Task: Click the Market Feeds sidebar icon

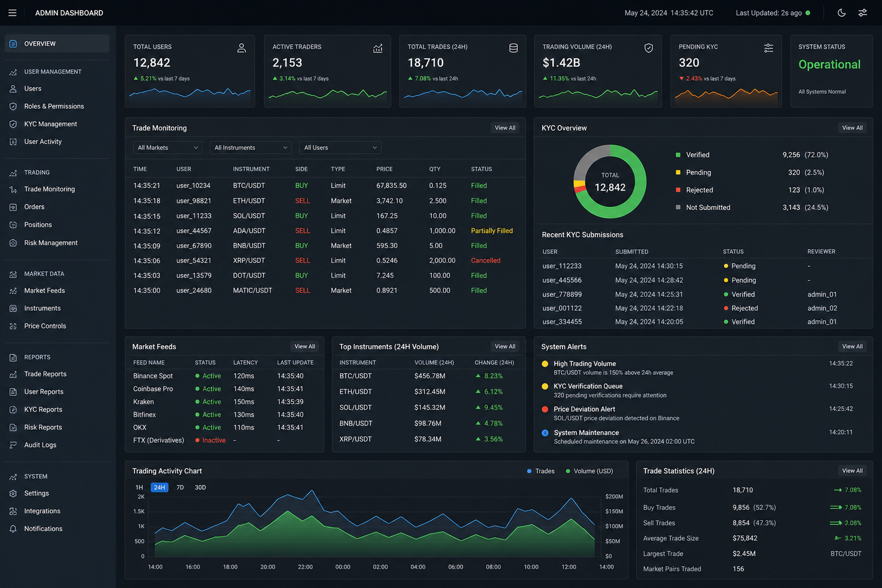Action: (13, 291)
